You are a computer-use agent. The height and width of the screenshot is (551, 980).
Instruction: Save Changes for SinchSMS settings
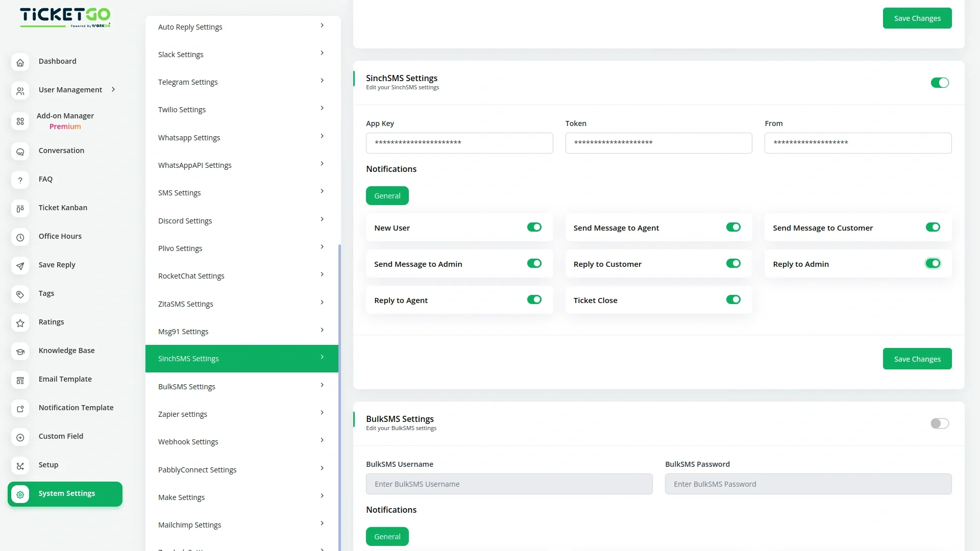(x=917, y=359)
